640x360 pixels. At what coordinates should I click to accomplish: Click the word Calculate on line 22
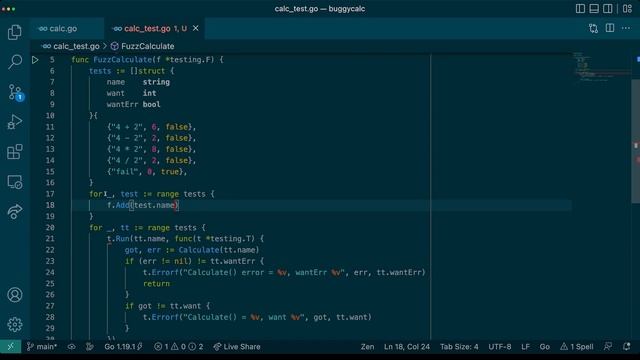pos(199,250)
